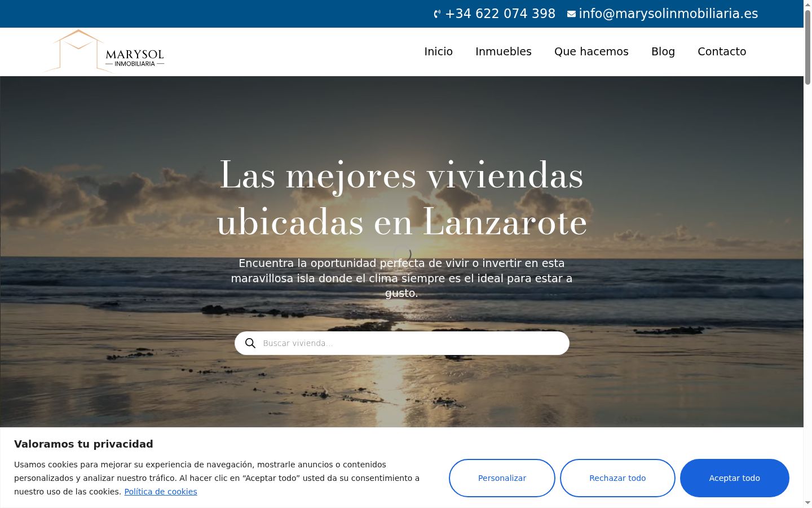Accept cookies with Aceptar todo
Image resolution: width=812 pixels, height=508 pixels.
(735, 478)
